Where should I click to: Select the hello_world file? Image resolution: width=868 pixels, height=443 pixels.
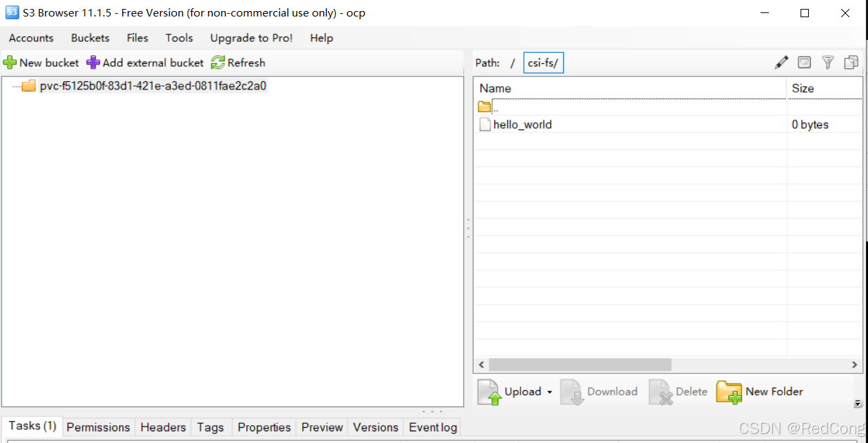(x=522, y=125)
